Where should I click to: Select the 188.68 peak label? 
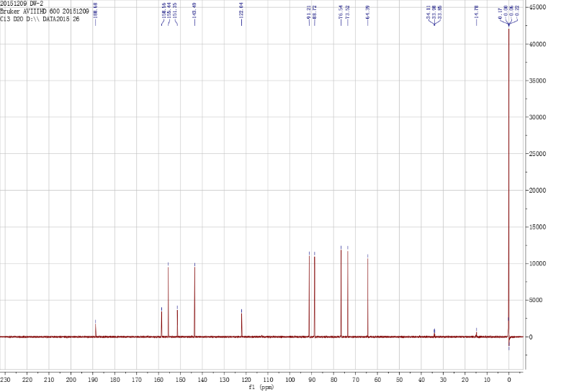[96, 9]
